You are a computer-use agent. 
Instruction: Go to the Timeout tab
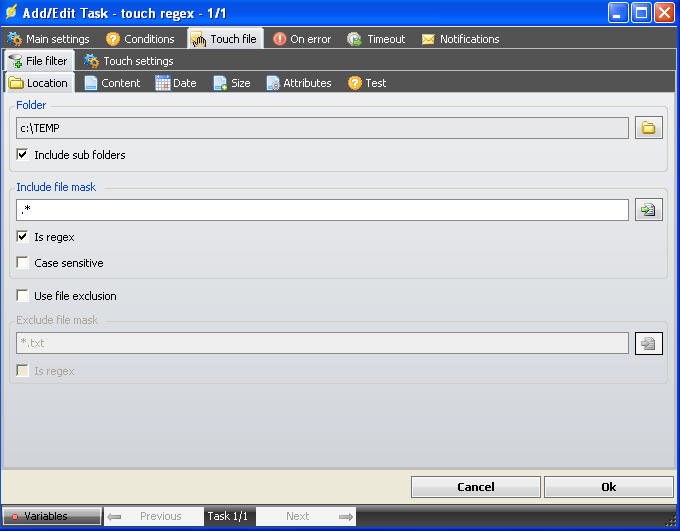coord(376,39)
